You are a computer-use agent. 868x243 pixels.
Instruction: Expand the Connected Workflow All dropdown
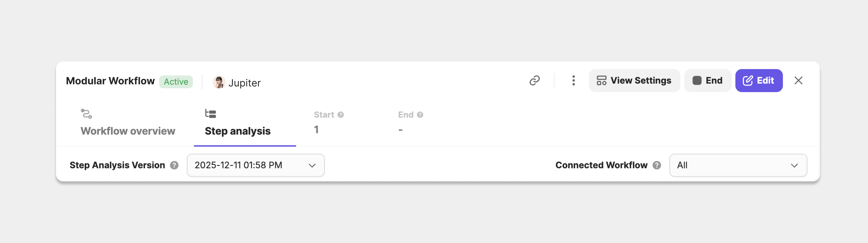pyautogui.click(x=738, y=165)
